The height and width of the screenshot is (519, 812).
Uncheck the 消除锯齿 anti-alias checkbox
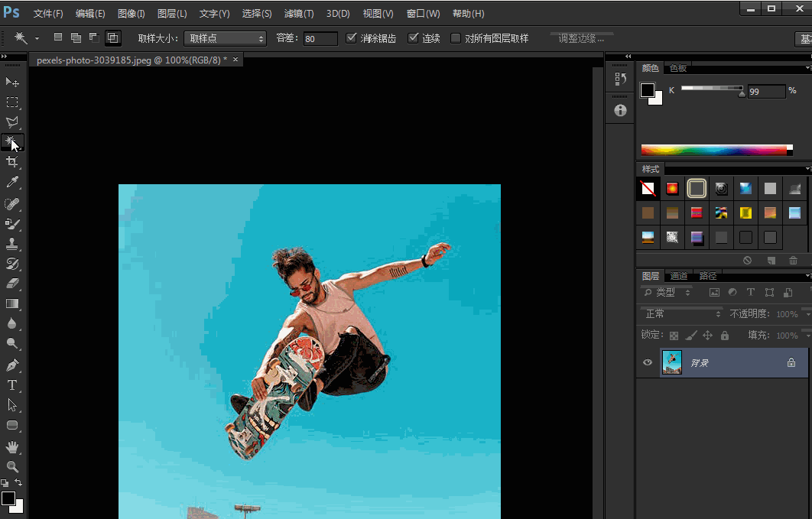click(x=352, y=38)
